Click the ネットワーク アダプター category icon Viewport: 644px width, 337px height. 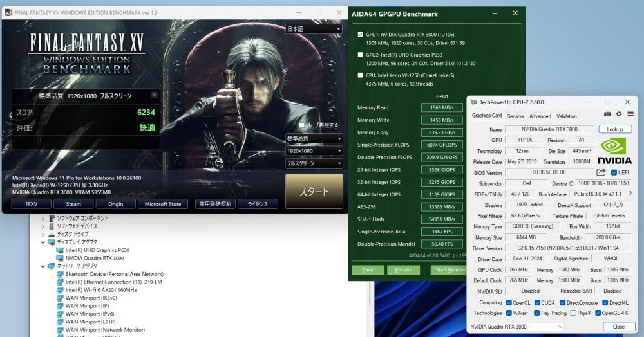pyautogui.click(x=52, y=266)
